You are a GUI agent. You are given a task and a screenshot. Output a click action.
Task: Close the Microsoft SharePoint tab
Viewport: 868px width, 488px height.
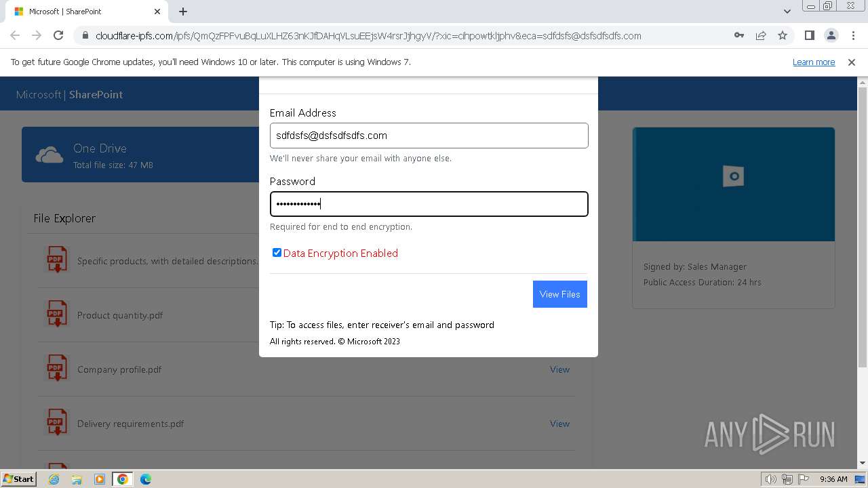[157, 12]
